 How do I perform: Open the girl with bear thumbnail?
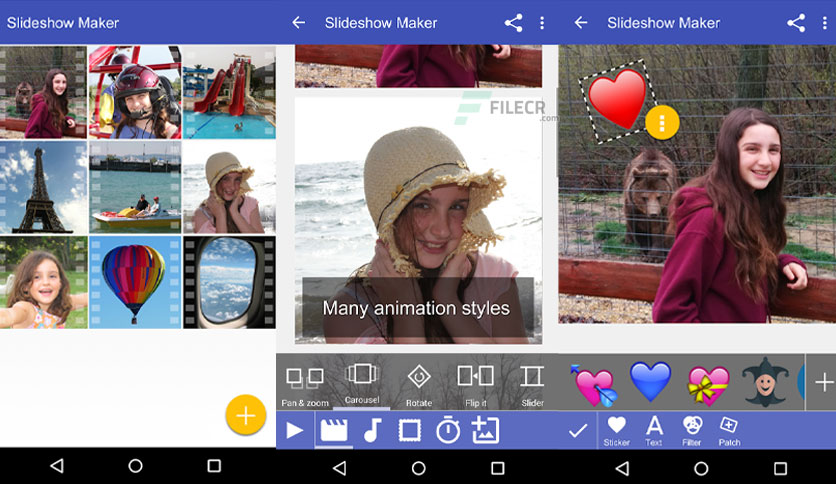[x=43, y=92]
